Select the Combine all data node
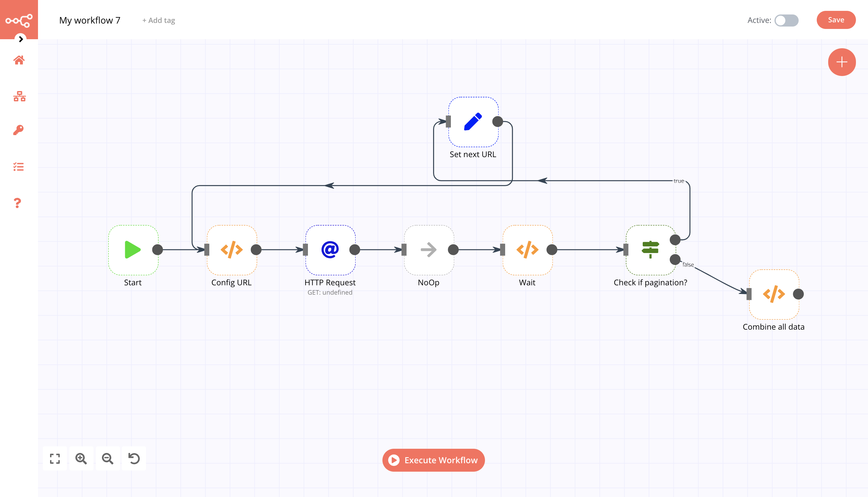 (x=774, y=294)
